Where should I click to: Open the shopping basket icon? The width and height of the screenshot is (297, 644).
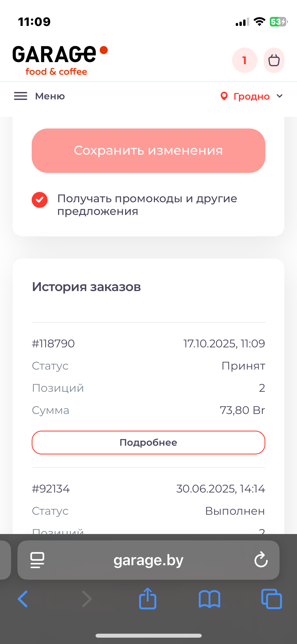(x=274, y=60)
